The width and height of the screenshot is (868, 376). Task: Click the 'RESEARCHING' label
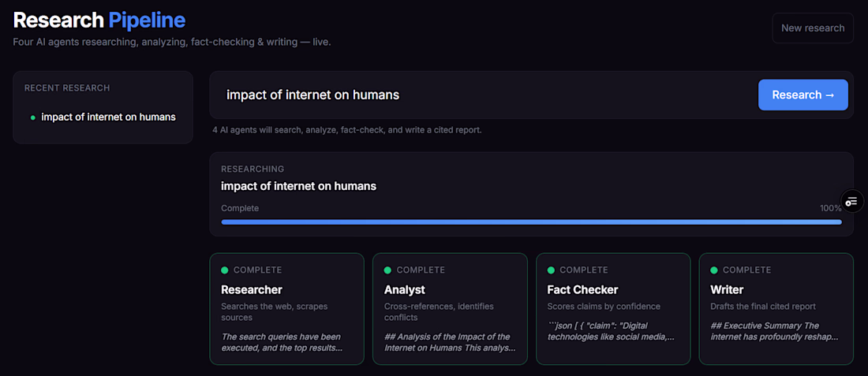[253, 169]
